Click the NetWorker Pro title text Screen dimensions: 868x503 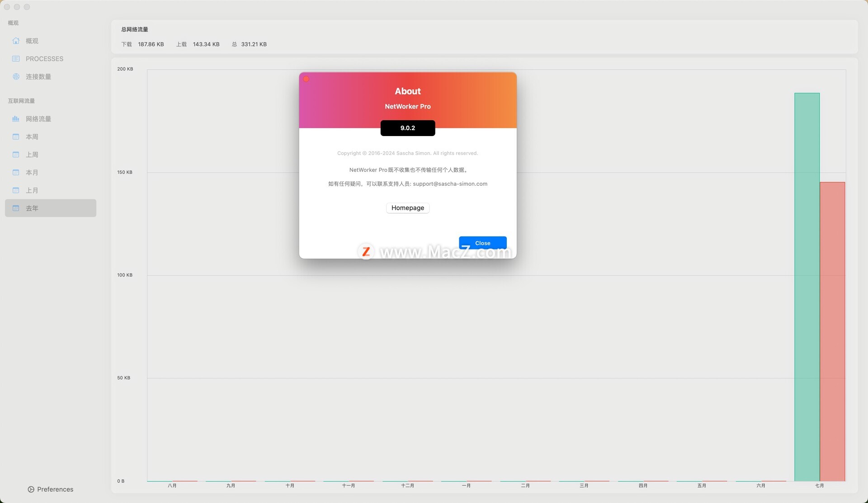[x=407, y=107]
